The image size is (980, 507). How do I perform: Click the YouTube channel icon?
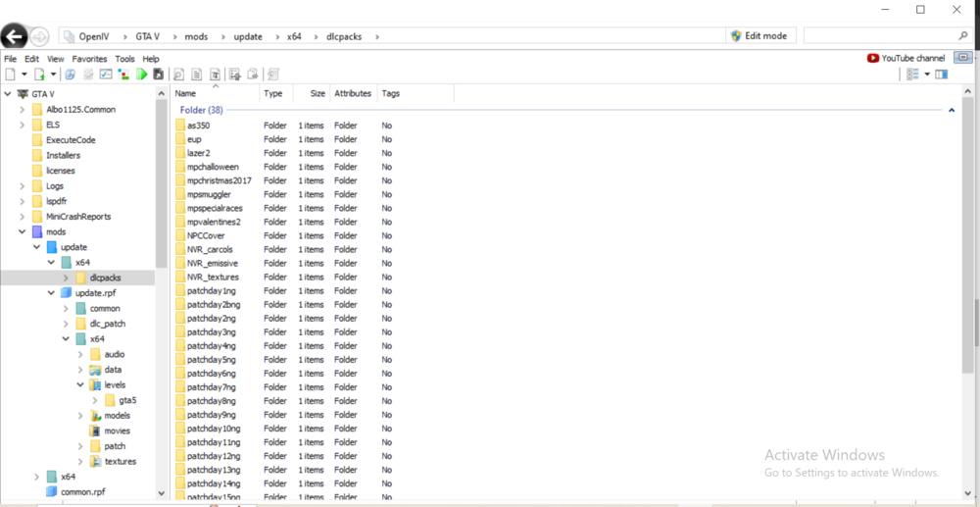point(872,58)
